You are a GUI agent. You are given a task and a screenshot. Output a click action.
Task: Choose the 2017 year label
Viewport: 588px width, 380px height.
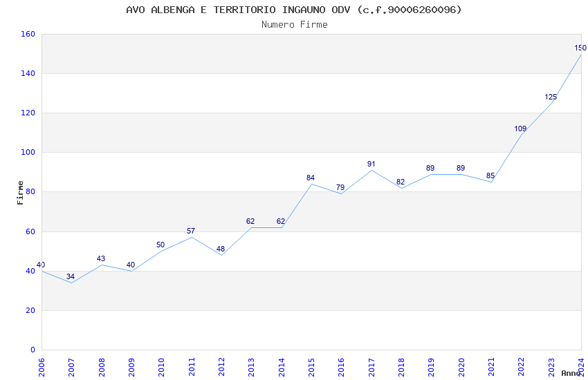pos(371,368)
